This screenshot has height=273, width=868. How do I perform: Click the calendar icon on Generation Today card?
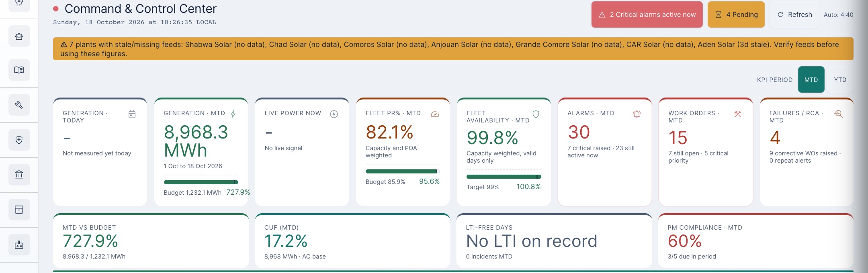pos(132,114)
